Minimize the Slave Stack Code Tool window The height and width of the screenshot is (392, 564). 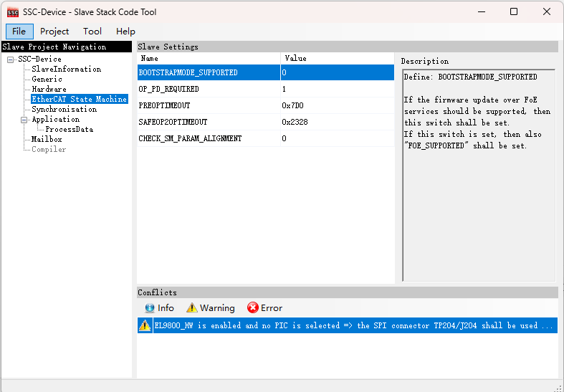[x=482, y=12]
